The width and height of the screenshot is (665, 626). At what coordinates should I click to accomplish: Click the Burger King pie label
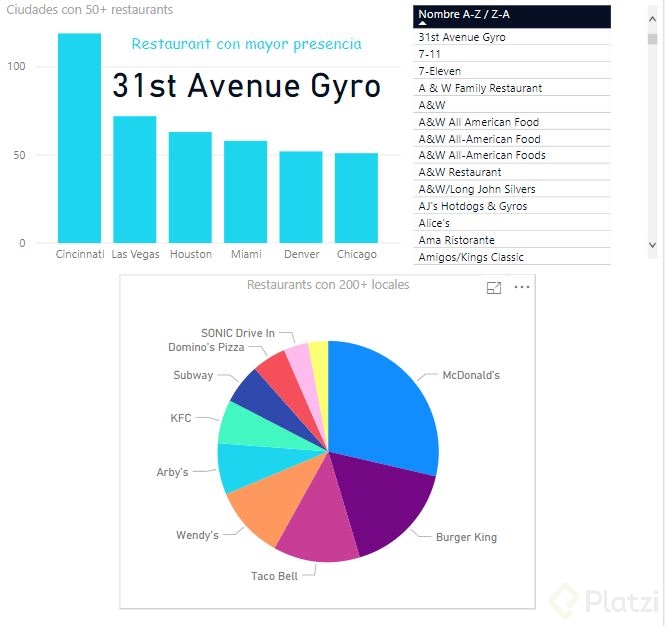(466, 537)
